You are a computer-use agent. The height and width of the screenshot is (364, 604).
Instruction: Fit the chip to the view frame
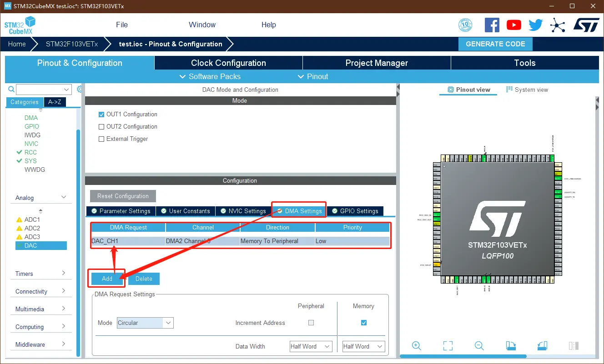[x=448, y=346]
